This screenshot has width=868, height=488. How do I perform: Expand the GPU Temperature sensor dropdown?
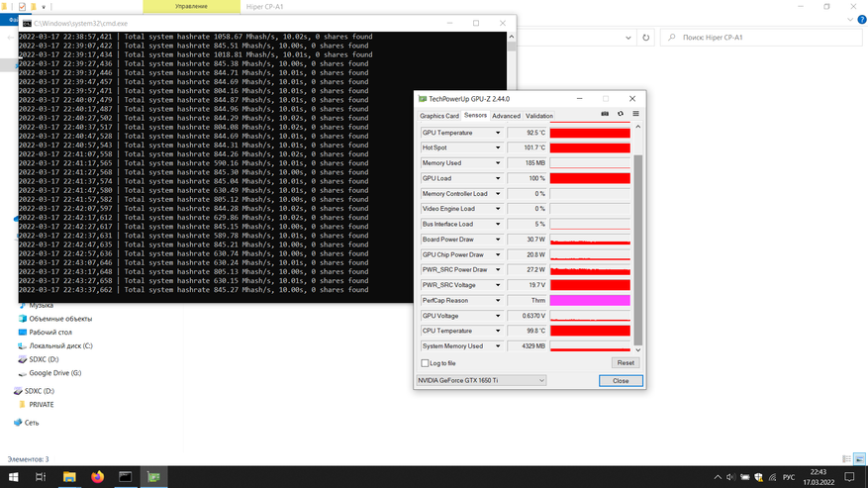(x=498, y=133)
